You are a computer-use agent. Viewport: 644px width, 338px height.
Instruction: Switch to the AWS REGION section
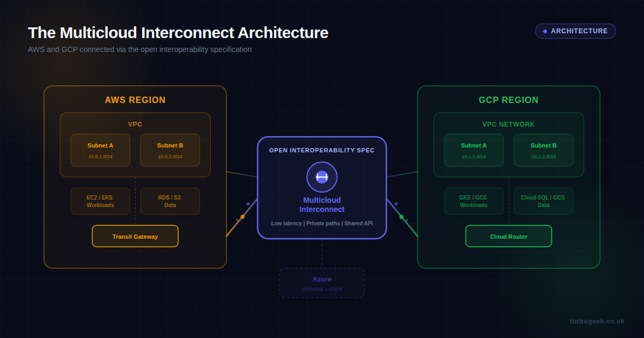point(135,100)
